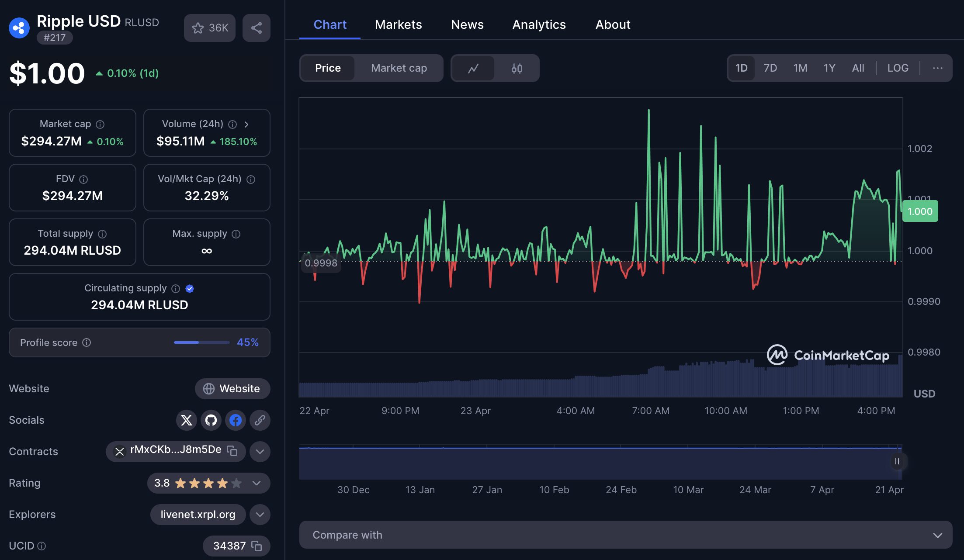This screenshot has height=560, width=964.
Task: Click the 3.8 rating value
Action: [x=162, y=483]
